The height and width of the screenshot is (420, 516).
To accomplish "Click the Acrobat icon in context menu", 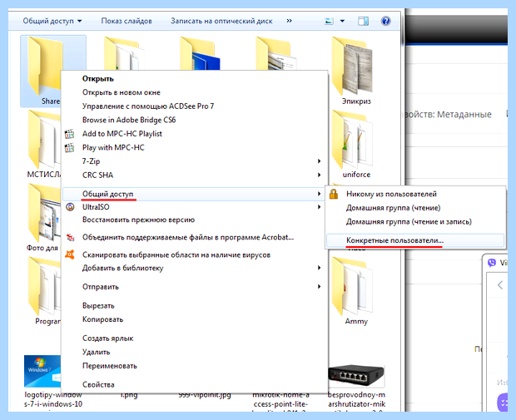I will [x=70, y=238].
